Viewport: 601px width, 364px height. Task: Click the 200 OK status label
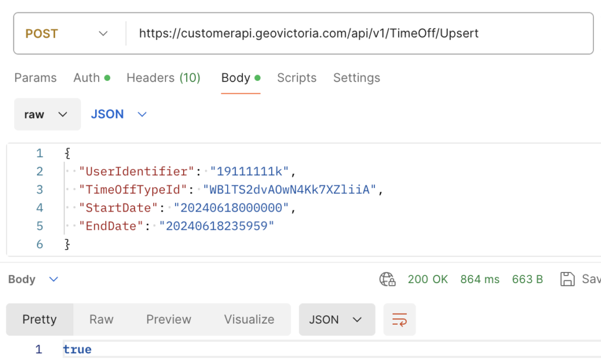click(427, 279)
